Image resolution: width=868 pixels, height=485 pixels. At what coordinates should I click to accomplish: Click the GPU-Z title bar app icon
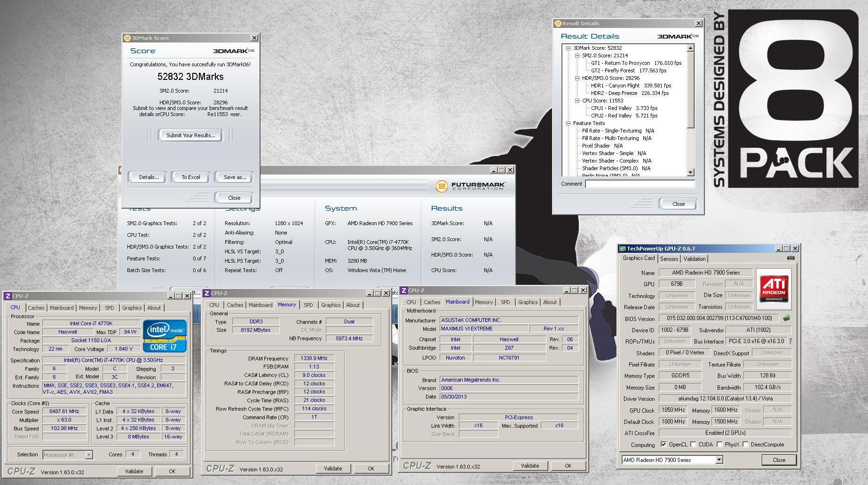pyautogui.click(x=623, y=249)
